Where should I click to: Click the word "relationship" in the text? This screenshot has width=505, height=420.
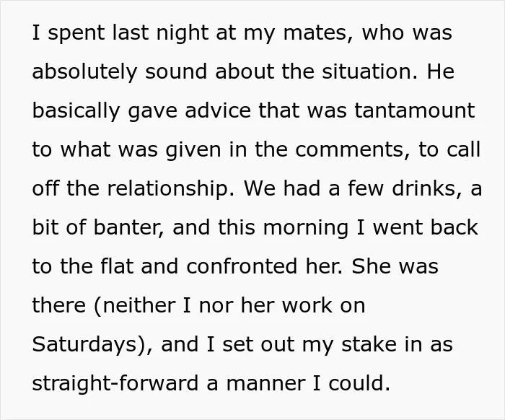point(167,189)
